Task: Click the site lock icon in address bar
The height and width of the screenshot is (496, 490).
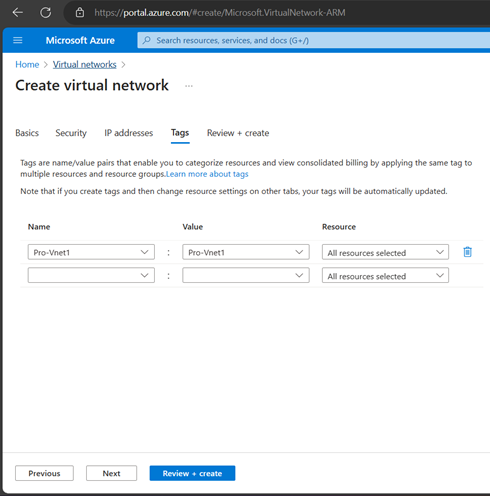Action: click(x=80, y=13)
